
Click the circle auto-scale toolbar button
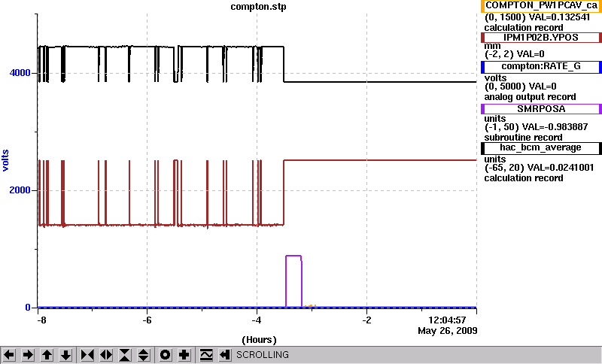pyautogui.click(x=166, y=355)
